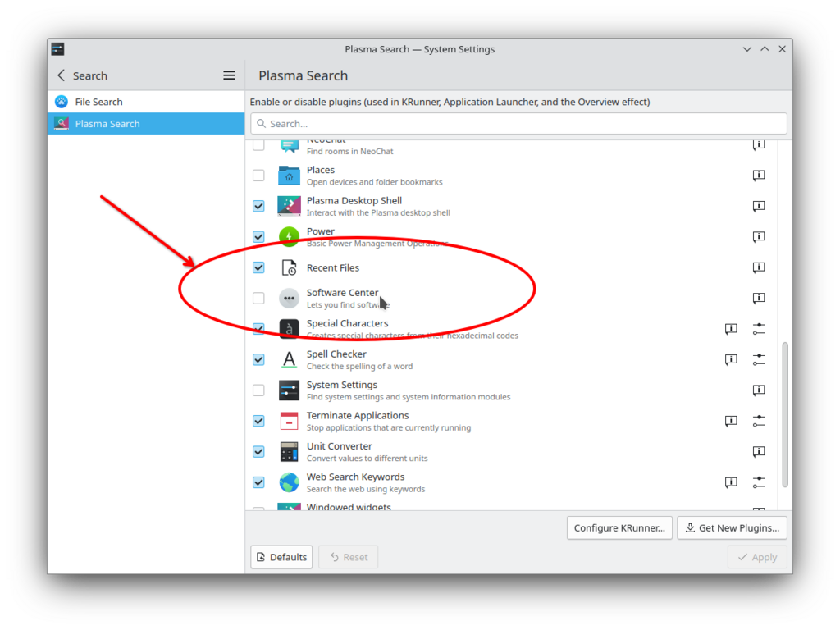The image size is (840, 630).
Task: Open info for Unit Converter plugin
Action: click(x=759, y=451)
